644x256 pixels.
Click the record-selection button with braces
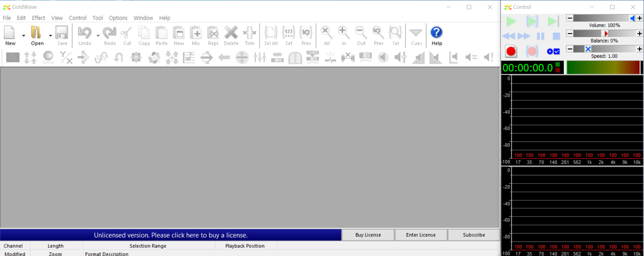(532, 51)
